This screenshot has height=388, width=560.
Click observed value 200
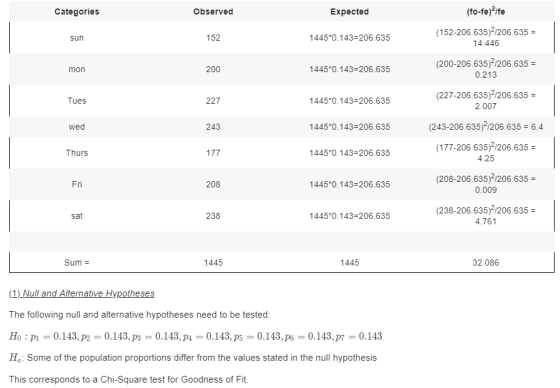pos(213,69)
